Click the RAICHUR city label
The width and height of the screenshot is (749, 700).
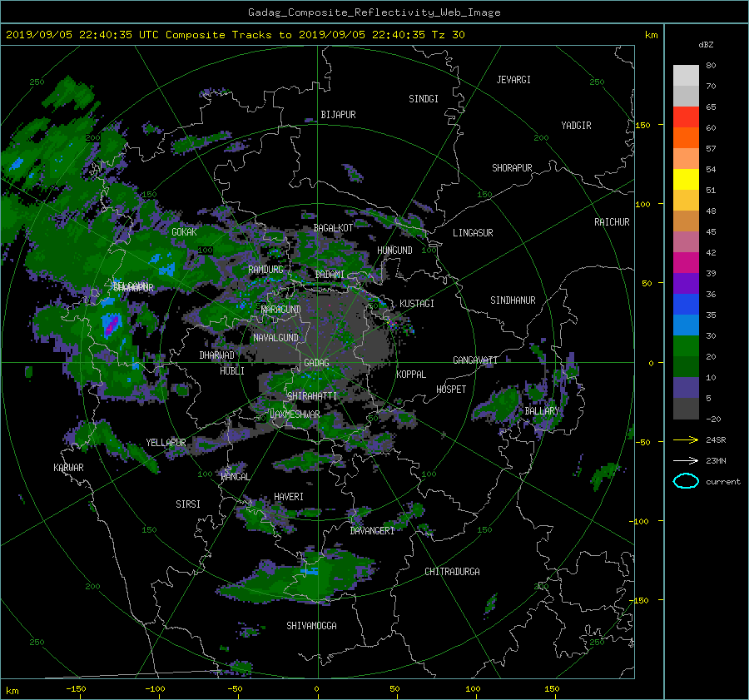[x=612, y=222]
